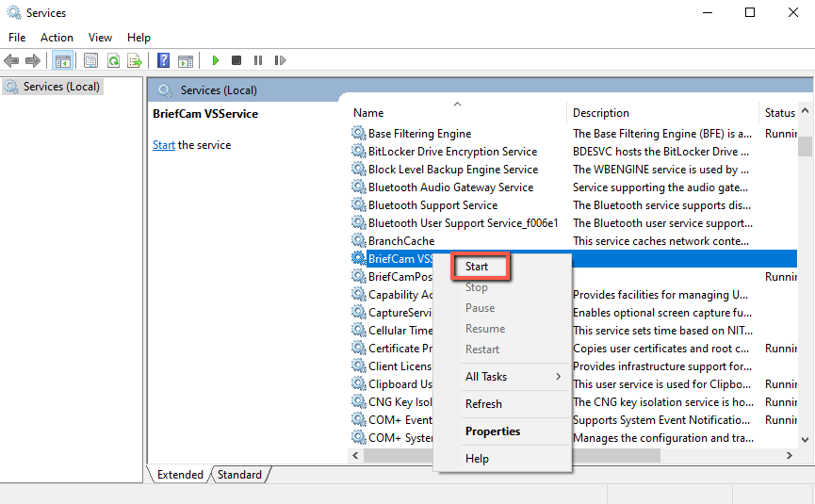Click gear icon of Bluetooth Support Service
Screen dimensions: 815x504
click(359, 204)
